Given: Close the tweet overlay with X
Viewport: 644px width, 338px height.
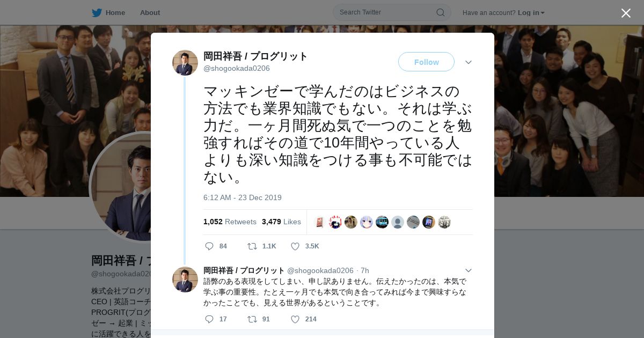Looking at the screenshot, I should point(626,13).
